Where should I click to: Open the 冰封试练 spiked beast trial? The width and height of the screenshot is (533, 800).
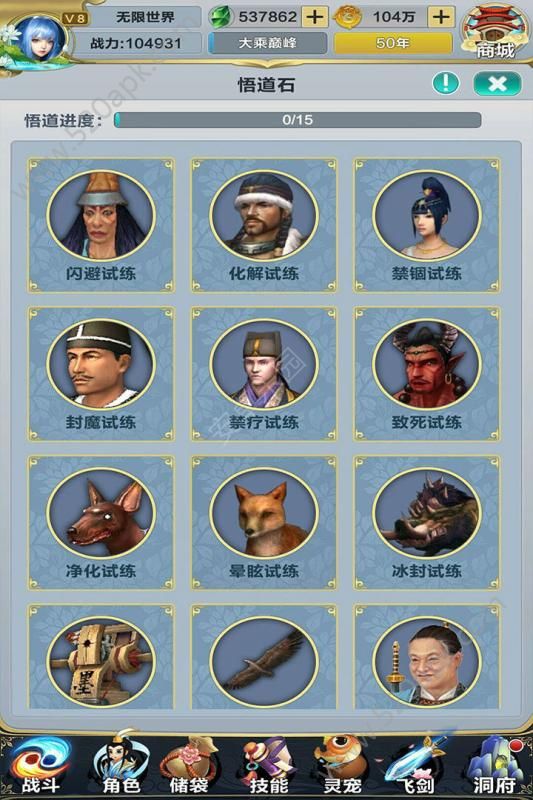(427, 523)
